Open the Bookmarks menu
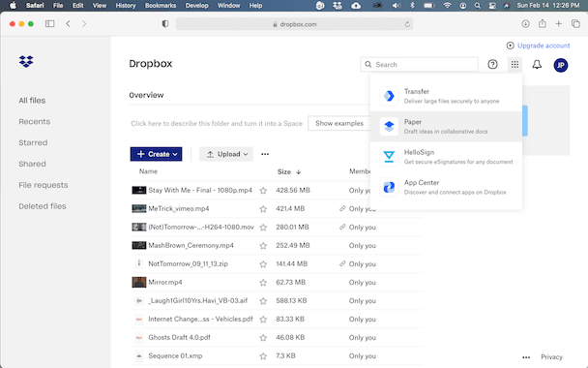 point(161,6)
